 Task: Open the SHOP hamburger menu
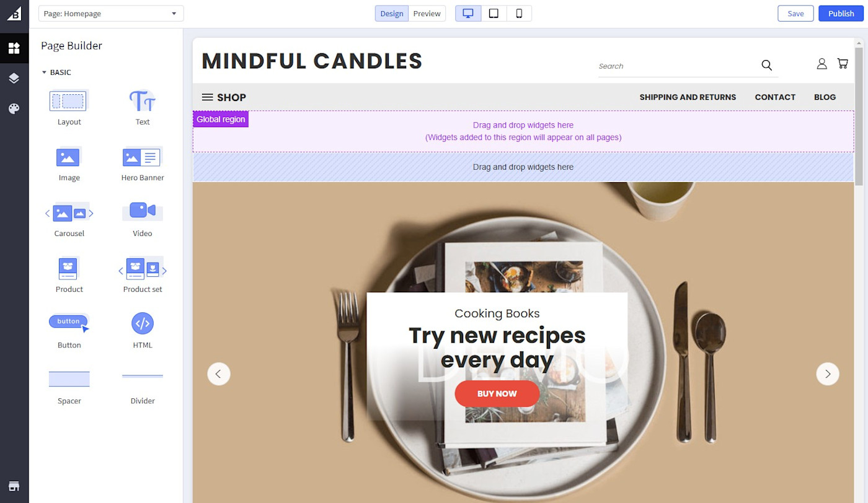224,97
